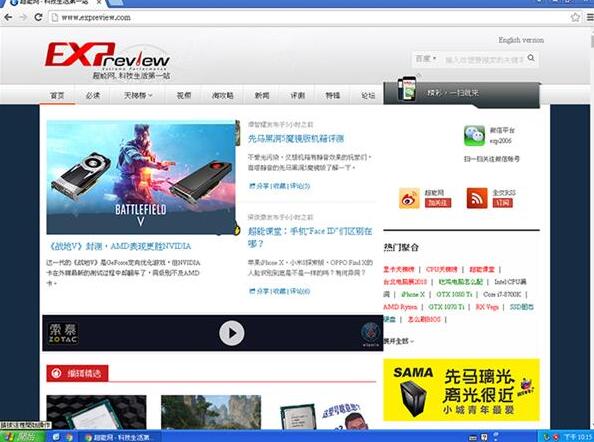This screenshot has width=594, height=442.
Task: Open the 台北电脑展2018 hot tag
Action: coord(405,282)
